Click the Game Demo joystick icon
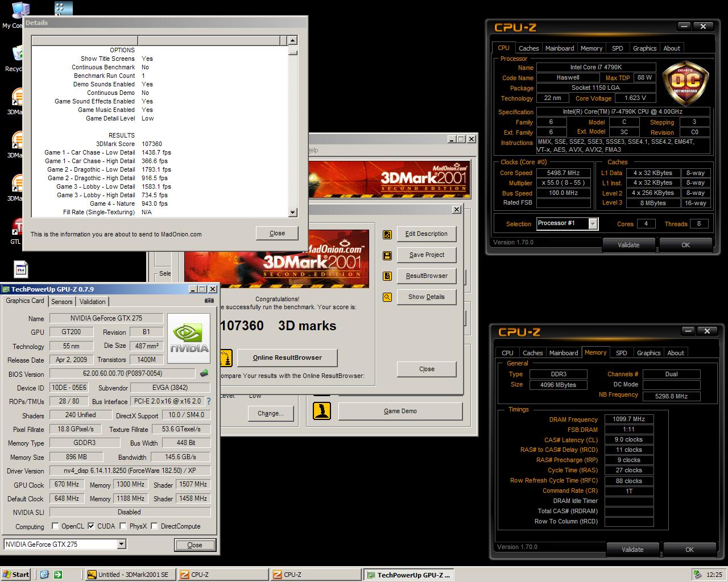The width and height of the screenshot is (728, 582). pos(322,411)
